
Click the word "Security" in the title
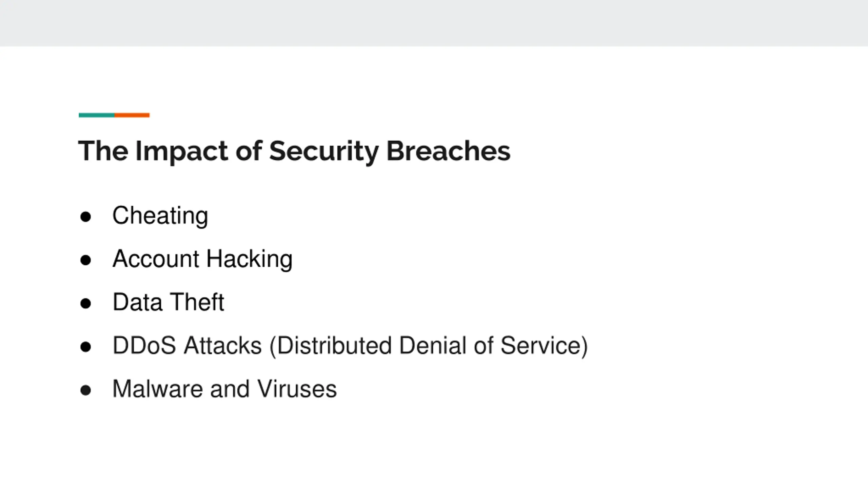point(324,151)
